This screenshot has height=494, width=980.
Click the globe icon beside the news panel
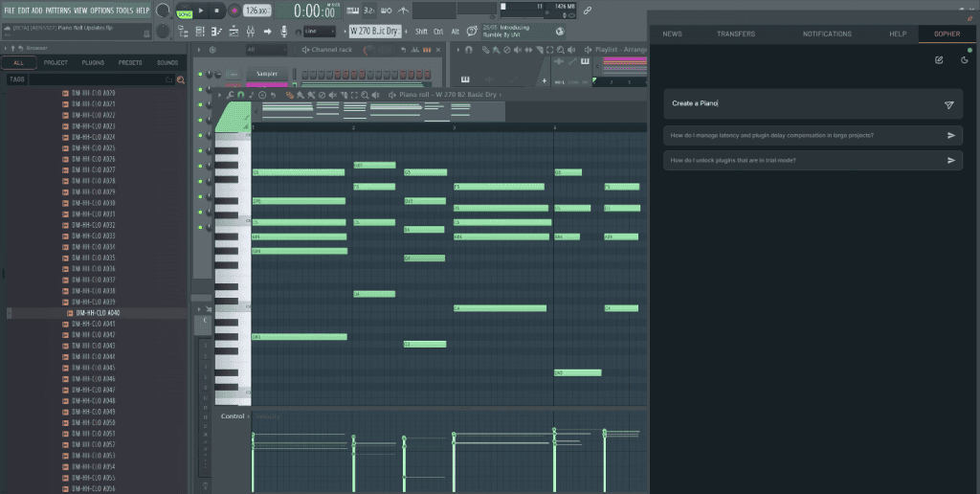pos(560,32)
